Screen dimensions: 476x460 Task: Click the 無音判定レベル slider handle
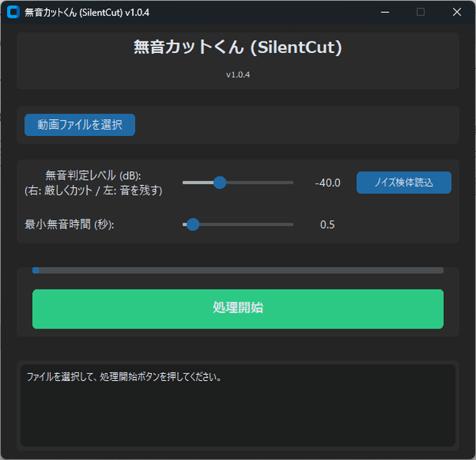tap(220, 183)
